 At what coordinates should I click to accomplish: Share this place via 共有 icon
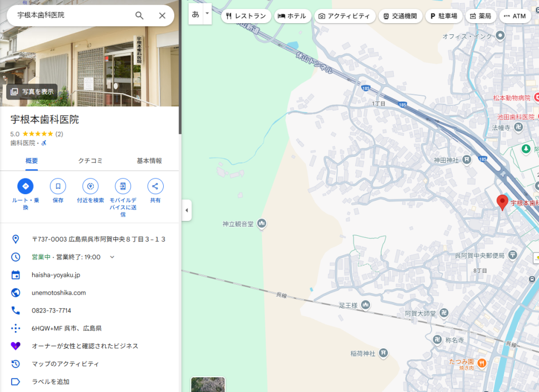coord(155,186)
